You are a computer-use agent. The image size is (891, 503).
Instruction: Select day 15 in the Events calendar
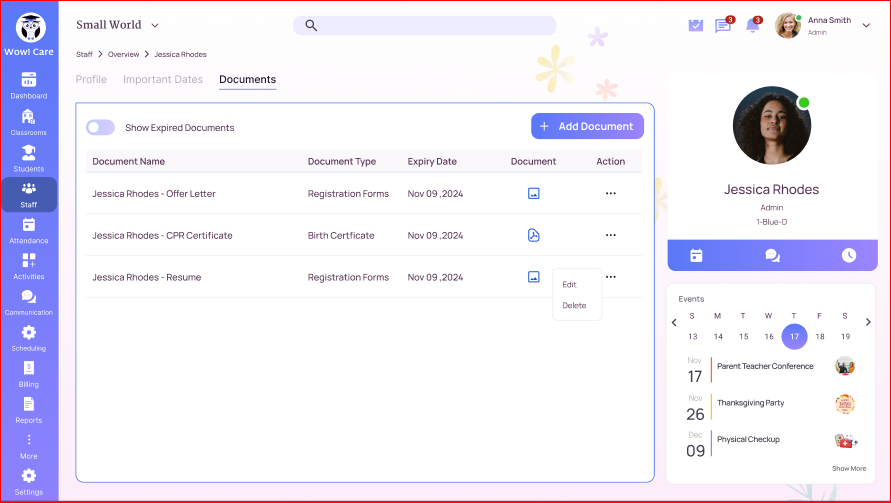pyautogui.click(x=743, y=337)
